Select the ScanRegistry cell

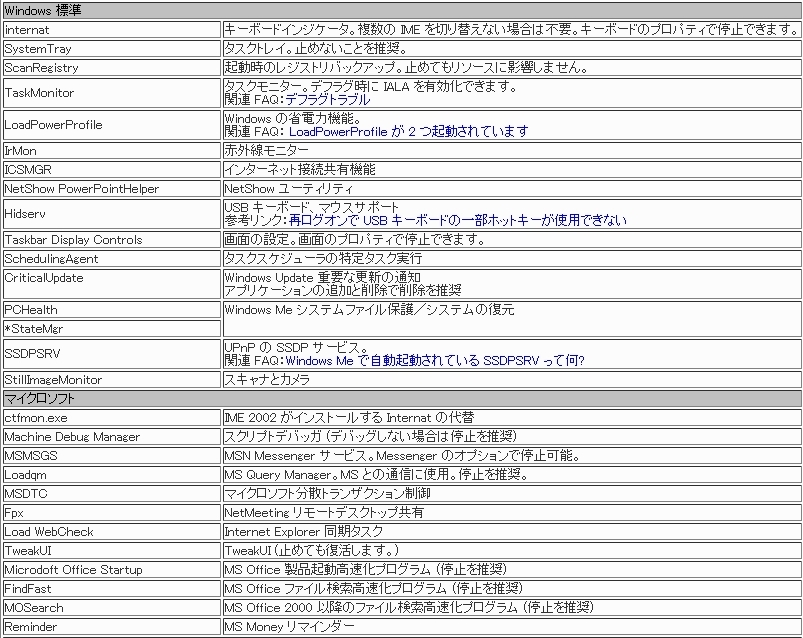point(112,68)
